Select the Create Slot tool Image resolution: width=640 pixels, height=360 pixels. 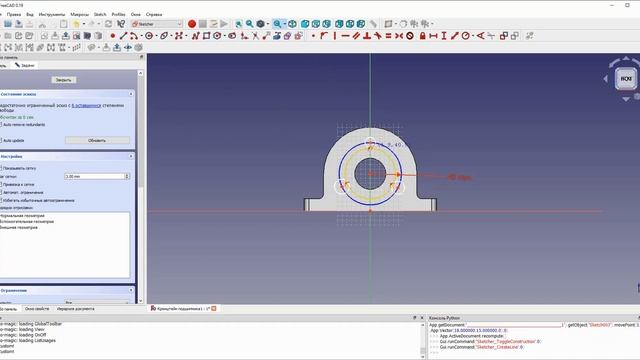tap(232, 36)
